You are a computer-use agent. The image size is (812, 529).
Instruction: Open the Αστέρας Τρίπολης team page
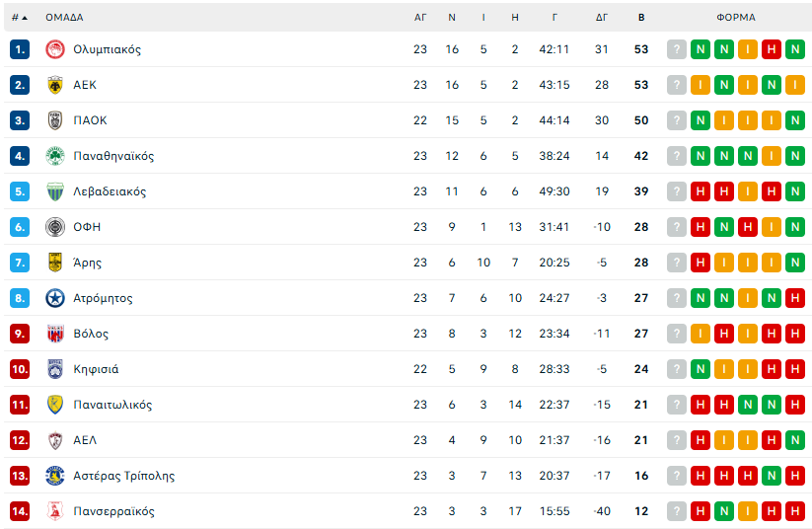pyautogui.click(x=123, y=476)
